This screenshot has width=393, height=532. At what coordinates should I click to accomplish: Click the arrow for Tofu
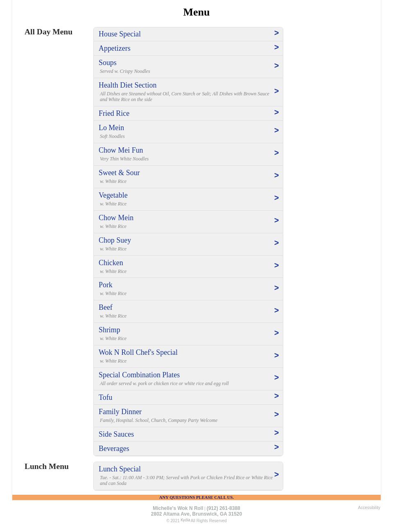(x=276, y=396)
